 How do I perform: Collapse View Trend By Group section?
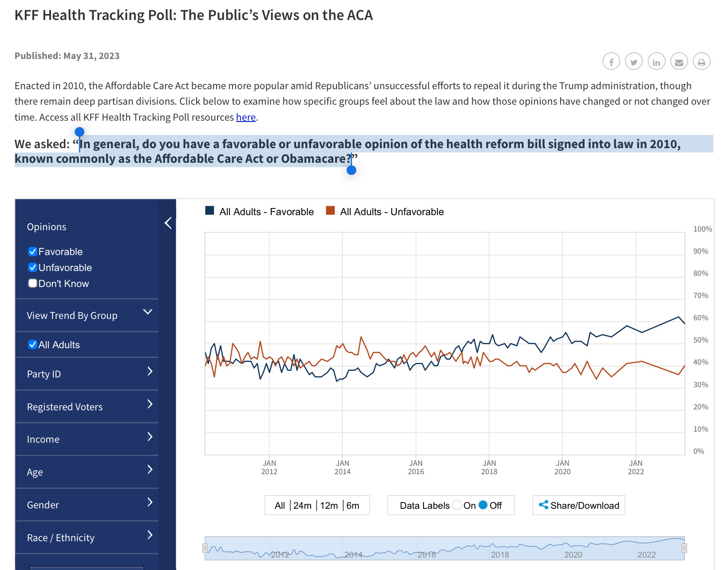coord(148,312)
